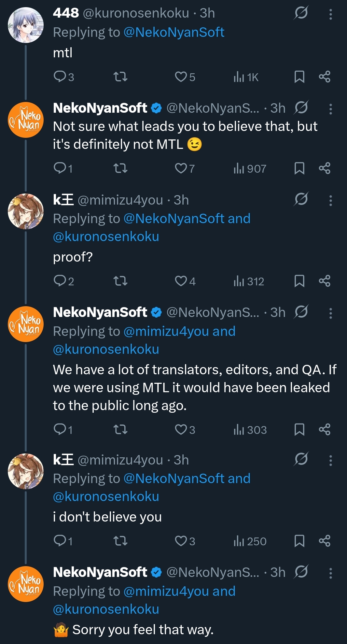
Task: Like the "i don't believe you" tweet
Action: [181, 541]
